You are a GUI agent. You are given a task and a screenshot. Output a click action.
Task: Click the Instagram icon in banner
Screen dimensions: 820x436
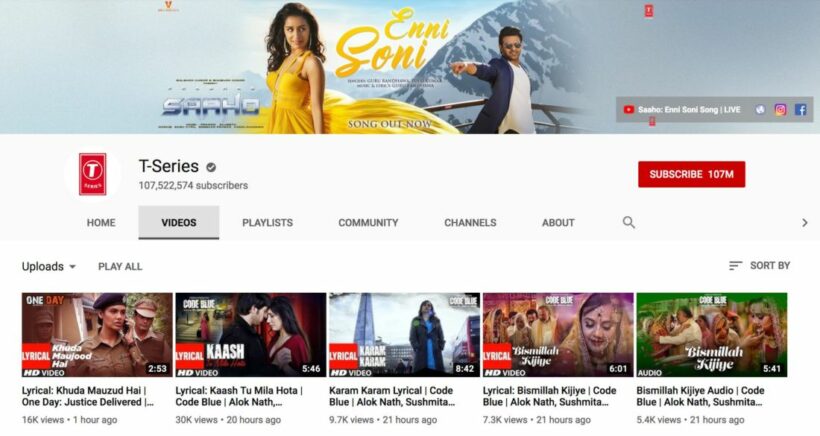tap(780, 110)
